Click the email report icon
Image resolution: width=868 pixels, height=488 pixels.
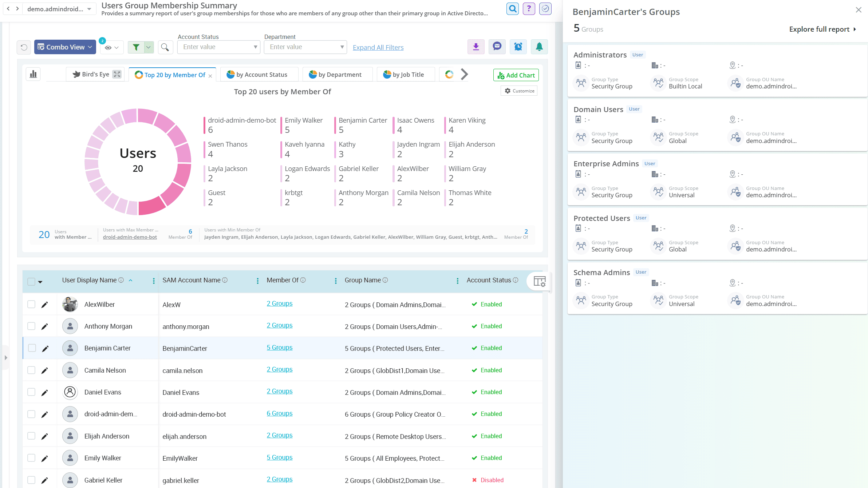coord(497,47)
